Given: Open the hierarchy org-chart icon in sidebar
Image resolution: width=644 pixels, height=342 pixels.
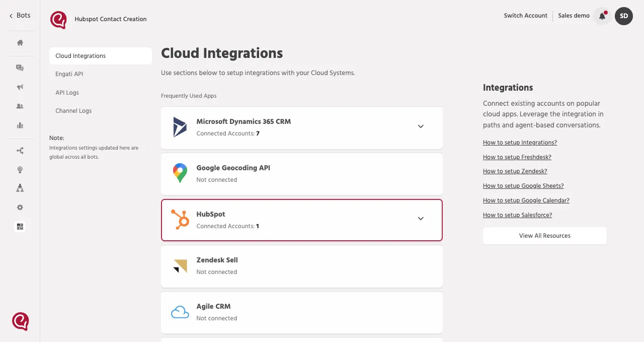Looking at the screenshot, I should coord(20,188).
